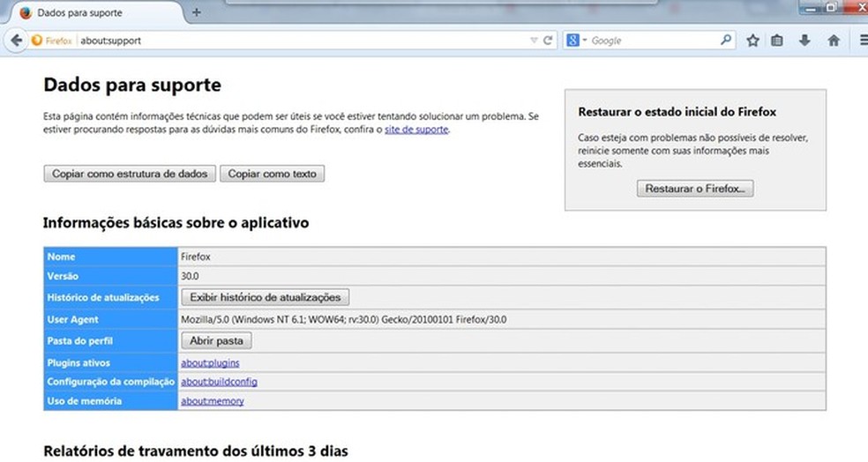Open the about:buildconfig link
868x462 pixels.
coord(219,382)
